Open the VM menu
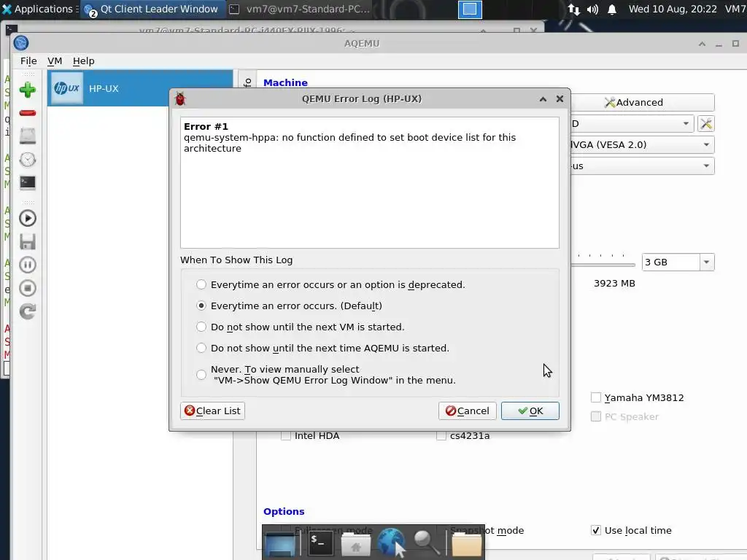 tap(55, 61)
